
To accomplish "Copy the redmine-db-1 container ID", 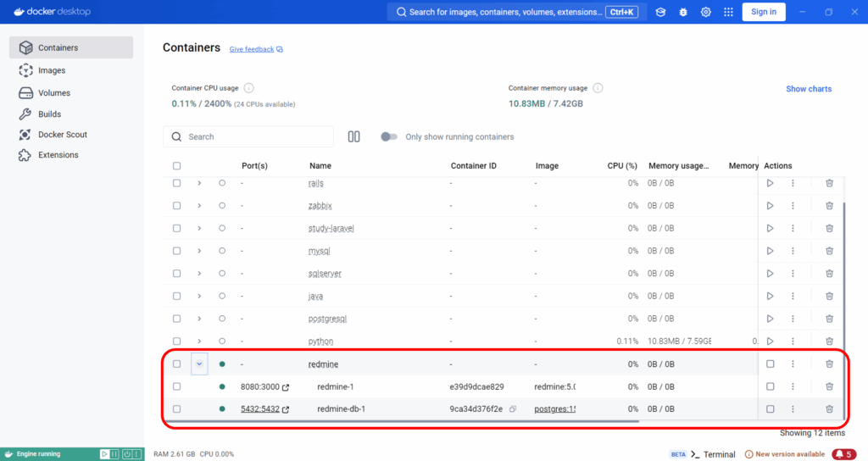I will [513, 409].
